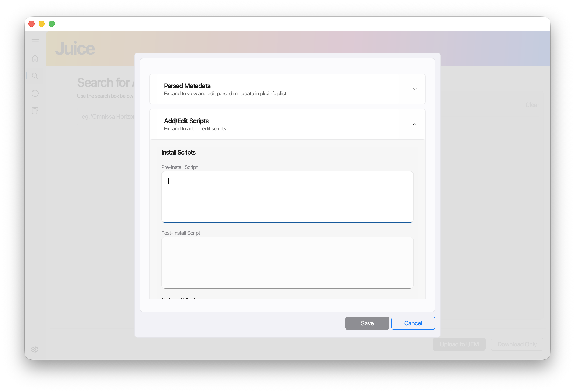Click the green full-screen window button
This screenshot has width=575, height=392.
[x=52, y=24]
